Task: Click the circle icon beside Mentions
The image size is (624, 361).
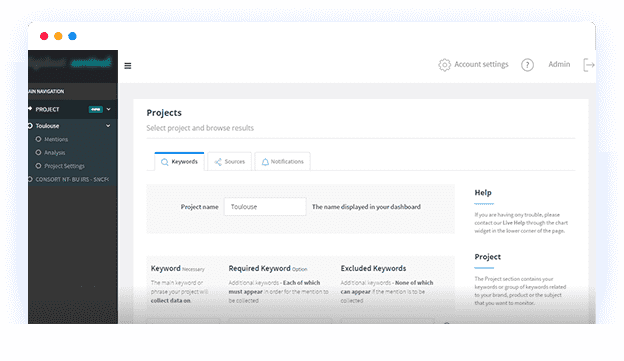Action: (x=39, y=139)
